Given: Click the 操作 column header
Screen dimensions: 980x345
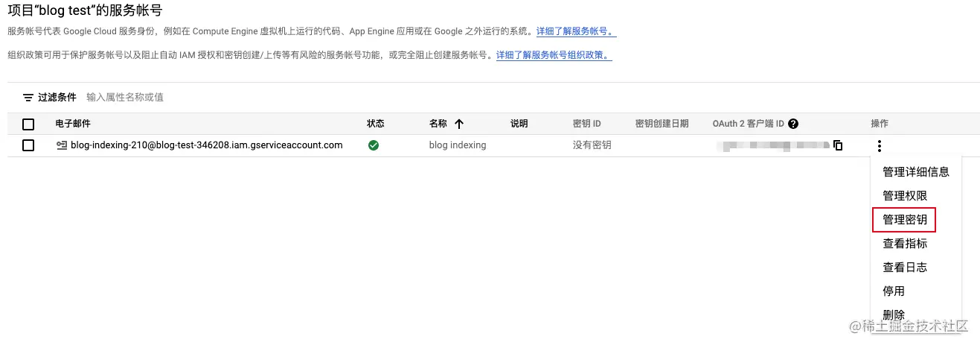Looking at the screenshot, I should (880, 124).
